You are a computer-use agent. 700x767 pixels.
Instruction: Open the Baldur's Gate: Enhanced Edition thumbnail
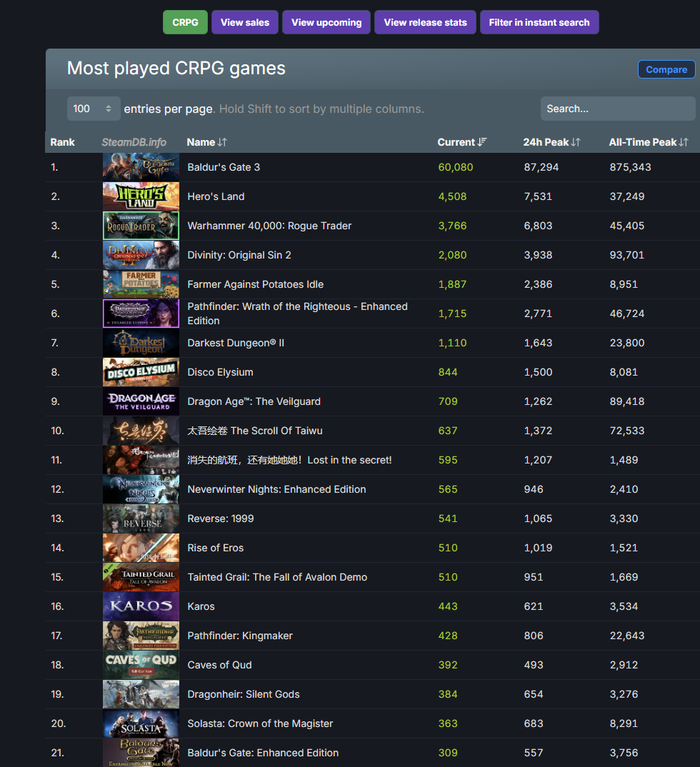pos(141,753)
